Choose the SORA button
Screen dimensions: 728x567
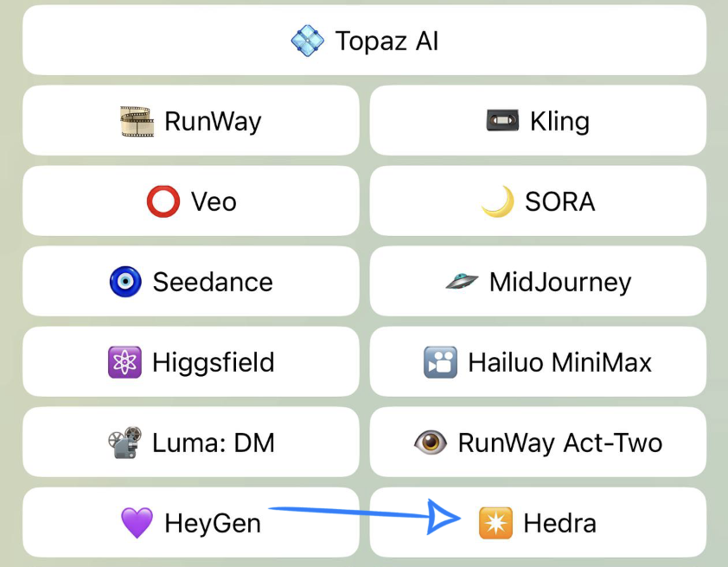(x=538, y=201)
